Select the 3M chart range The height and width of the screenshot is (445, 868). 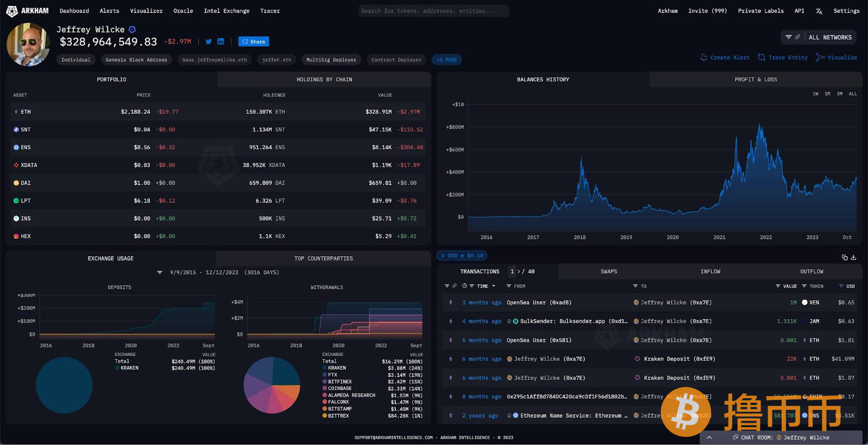[839, 94]
